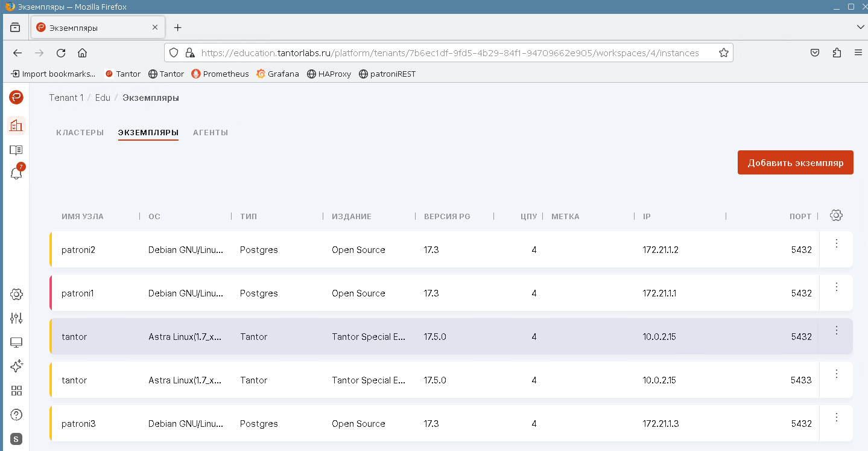Click the browser address bar
868x451 pixels.
[449, 53]
